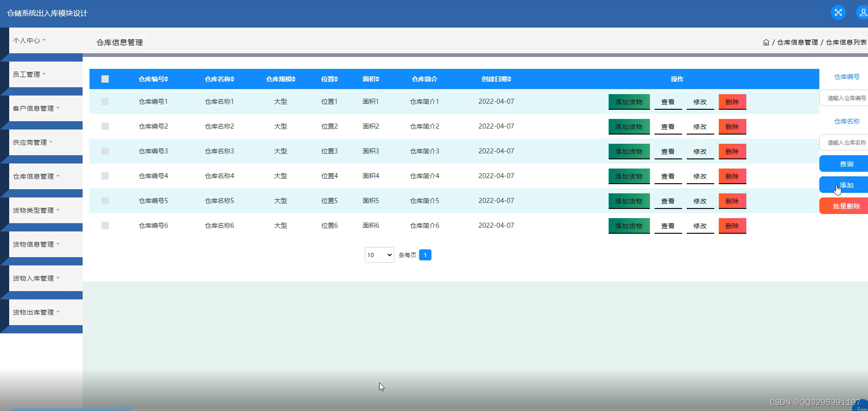Focus the 请输入仓库编号 search field
The image size is (868, 411).
coord(844,98)
